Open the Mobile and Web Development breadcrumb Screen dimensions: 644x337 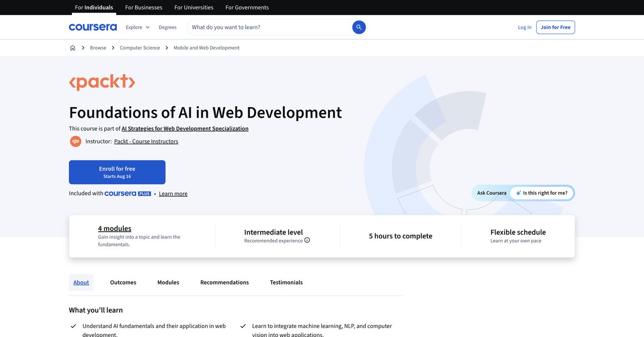click(206, 48)
